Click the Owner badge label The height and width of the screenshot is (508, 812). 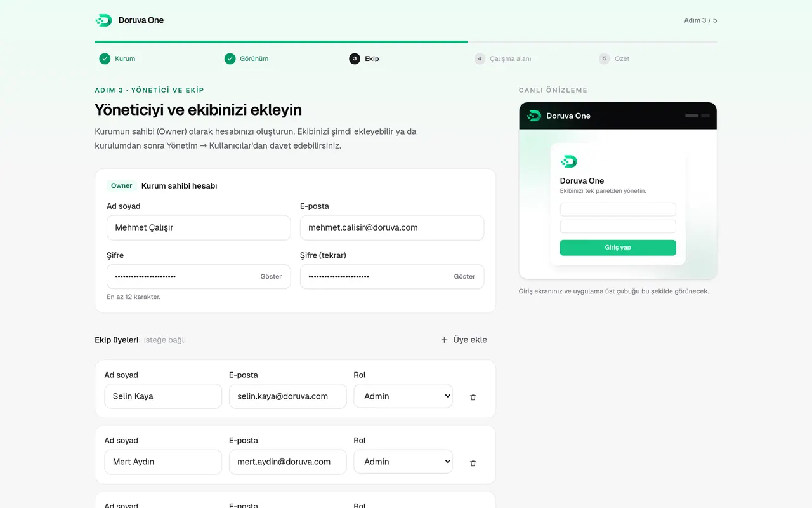[122, 186]
